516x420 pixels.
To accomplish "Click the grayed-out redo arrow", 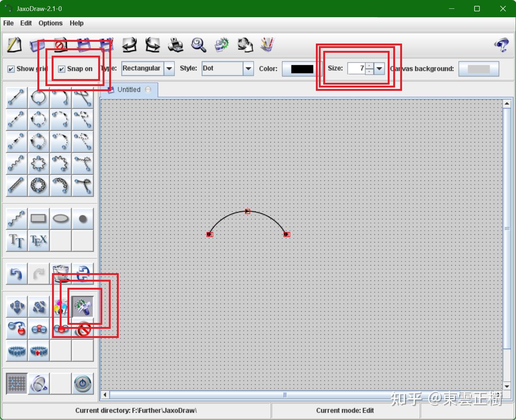I will click(x=38, y=274).
